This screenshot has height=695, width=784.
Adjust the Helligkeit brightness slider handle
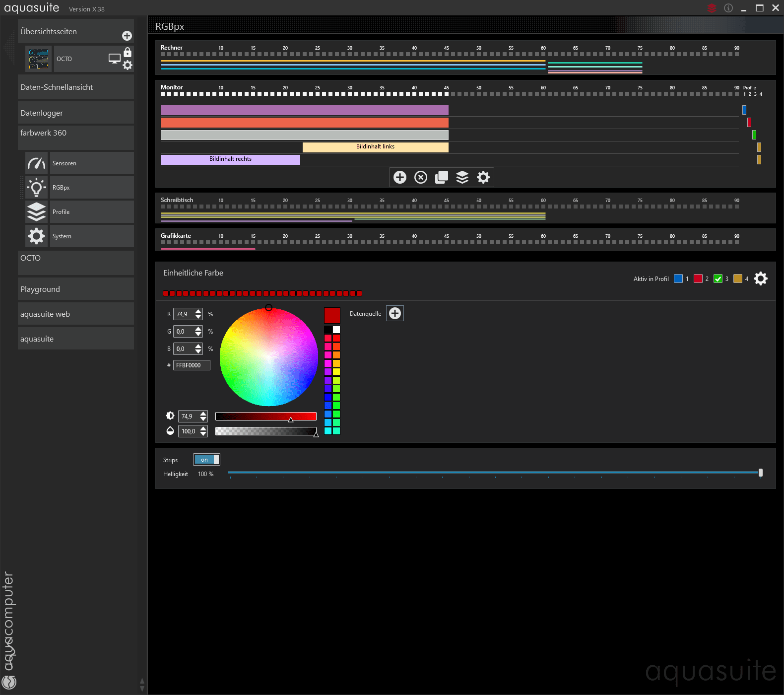(761, 473)
